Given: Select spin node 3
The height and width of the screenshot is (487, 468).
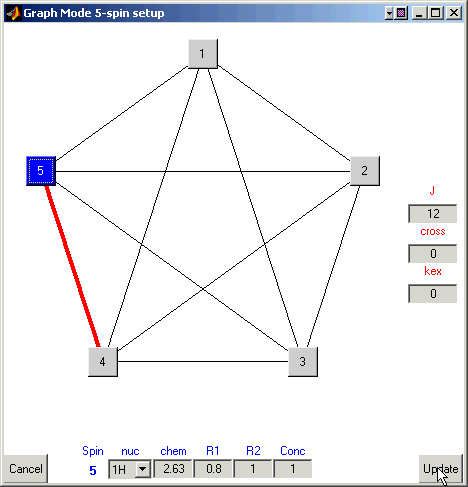Looking at the screenshot, I should [303, 362].
